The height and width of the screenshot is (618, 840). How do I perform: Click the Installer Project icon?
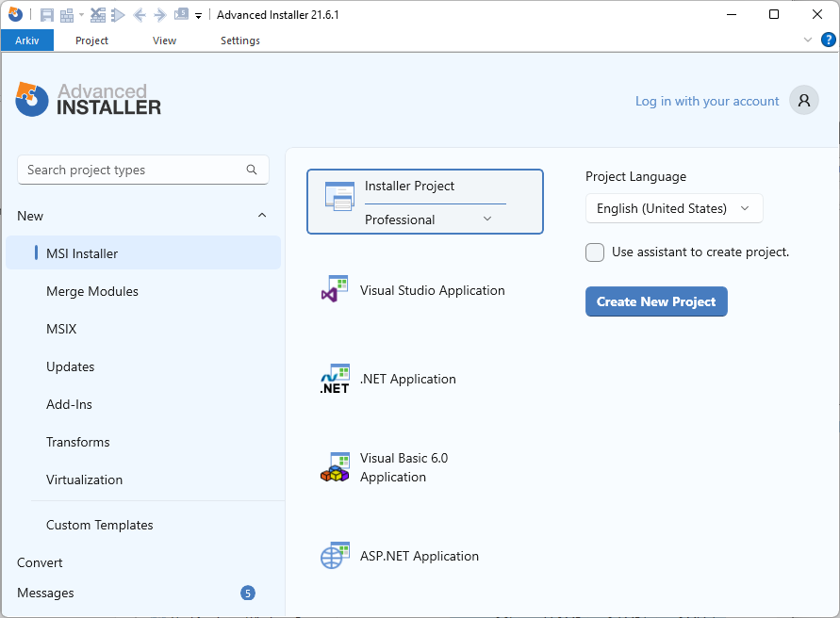[x=339, y=196]
